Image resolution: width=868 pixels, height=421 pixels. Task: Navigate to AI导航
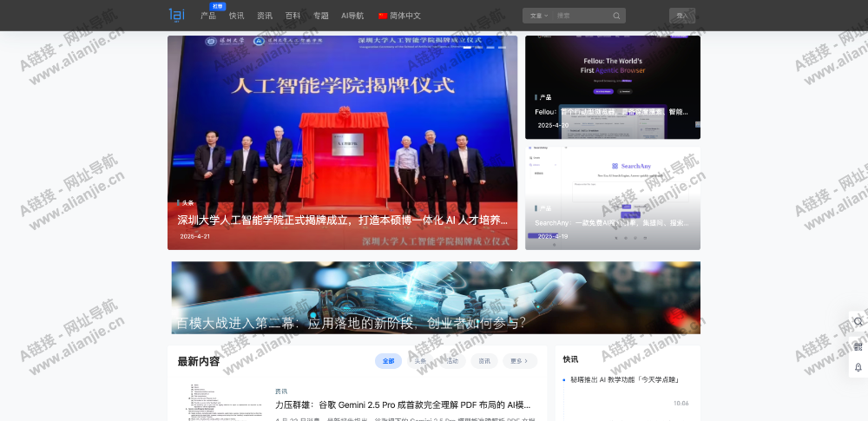[352, 16]
